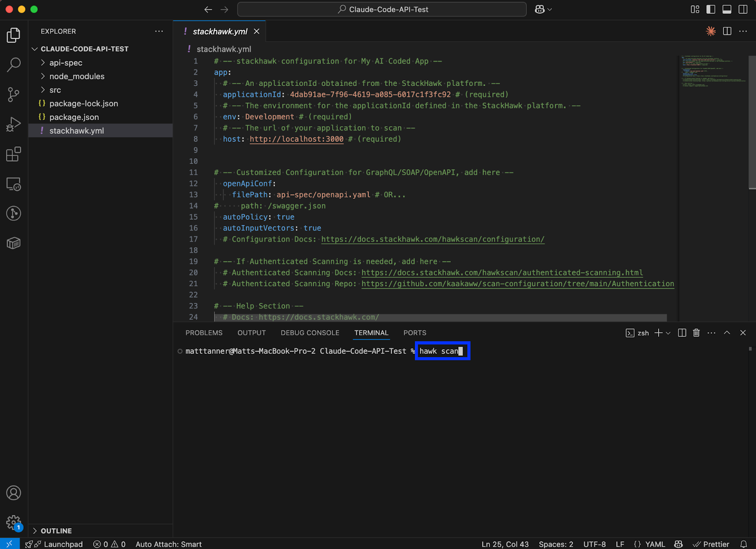
Task: Open the authenticated-scanning.html docs link
Action: click(x=502, y=273)
